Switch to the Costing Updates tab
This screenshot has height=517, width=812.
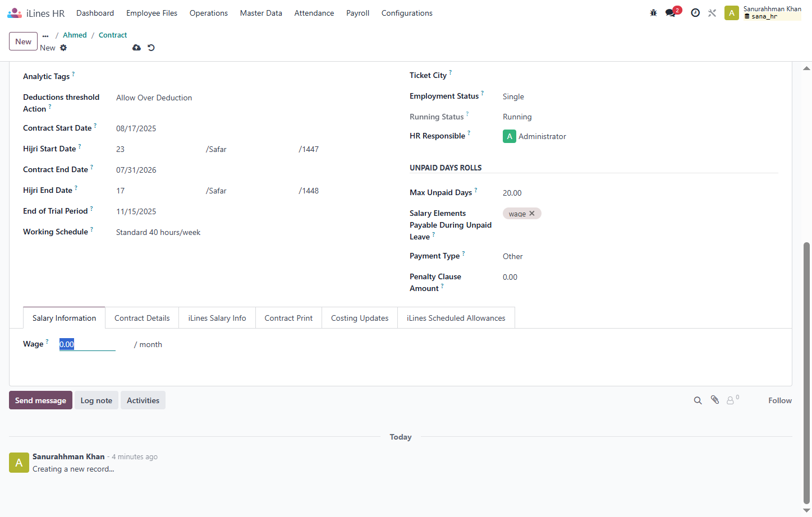(x=360, y=318)
